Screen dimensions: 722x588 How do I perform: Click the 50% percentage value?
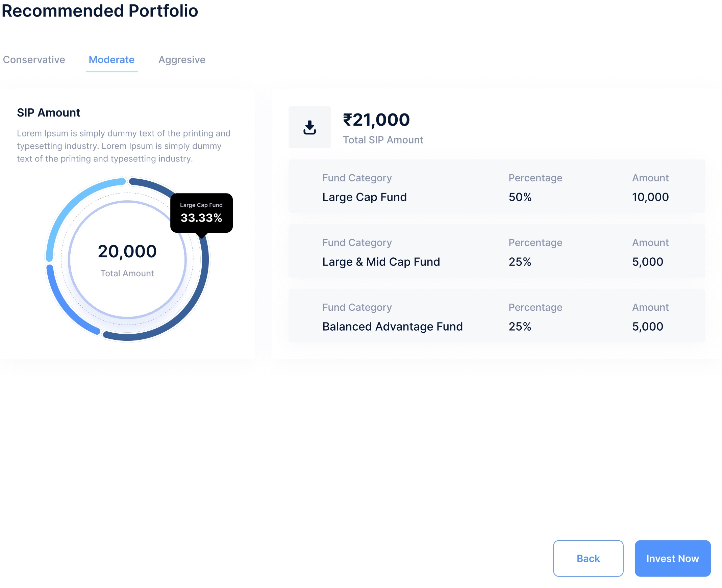pos(520,197)
